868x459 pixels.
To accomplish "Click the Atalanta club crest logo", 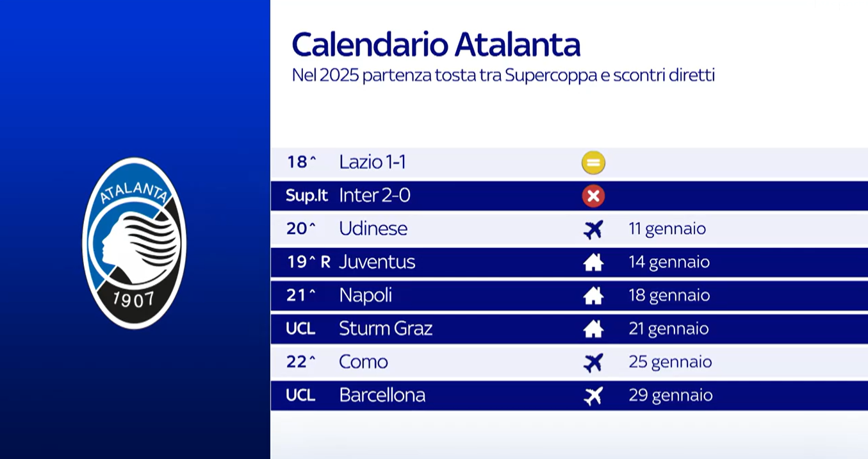I will click(134, 243).
